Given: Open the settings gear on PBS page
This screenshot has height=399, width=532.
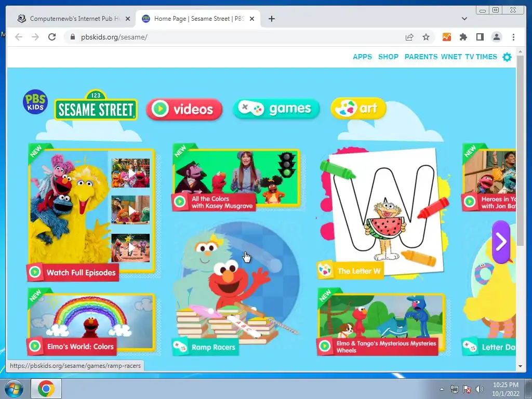Looking at the screenshot, I should 507,57.
